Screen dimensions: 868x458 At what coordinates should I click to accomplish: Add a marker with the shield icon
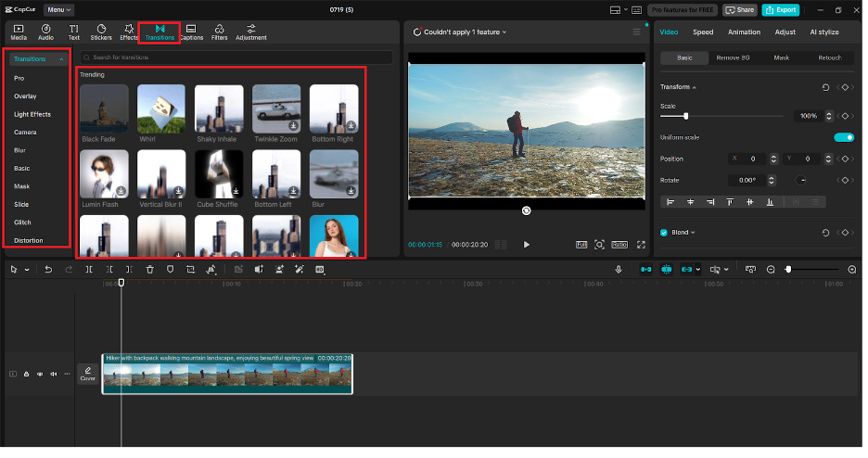tap(170, 270)
